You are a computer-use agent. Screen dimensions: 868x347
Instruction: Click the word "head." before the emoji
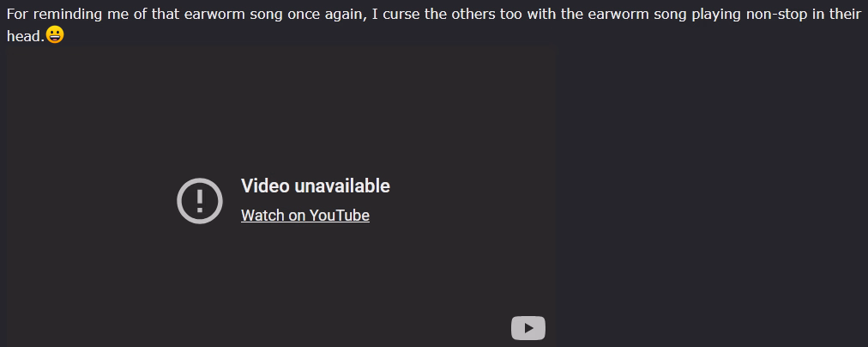(x=26, y=36)
